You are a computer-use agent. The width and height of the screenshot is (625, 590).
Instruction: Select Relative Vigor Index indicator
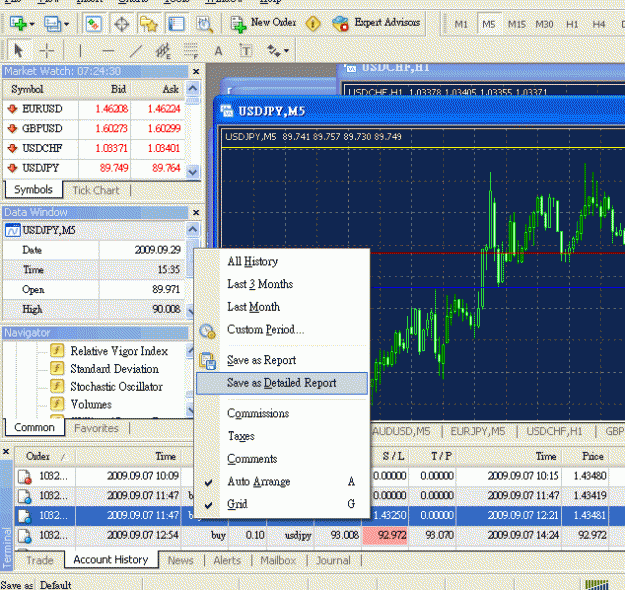[x=119, y=351]
